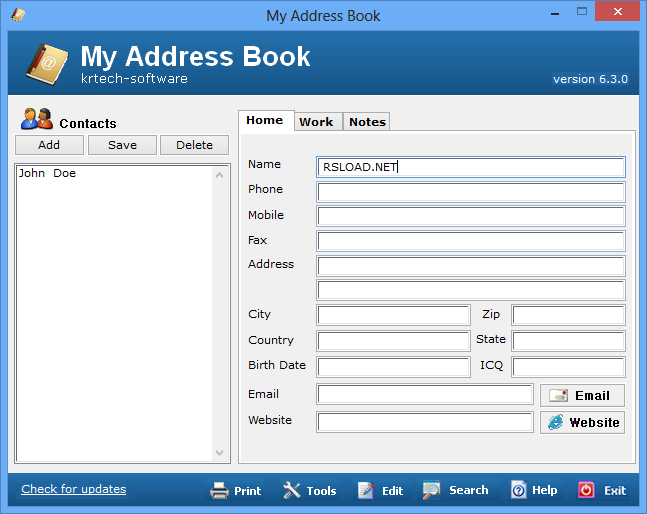The width and height of the screenshot is (647, 514).
Task: Focus the State input field
Action: [x=569, y=341]
